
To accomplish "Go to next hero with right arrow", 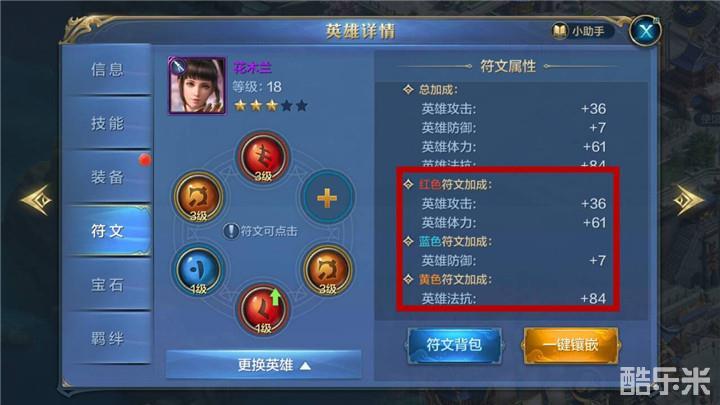I will [688, 200].
